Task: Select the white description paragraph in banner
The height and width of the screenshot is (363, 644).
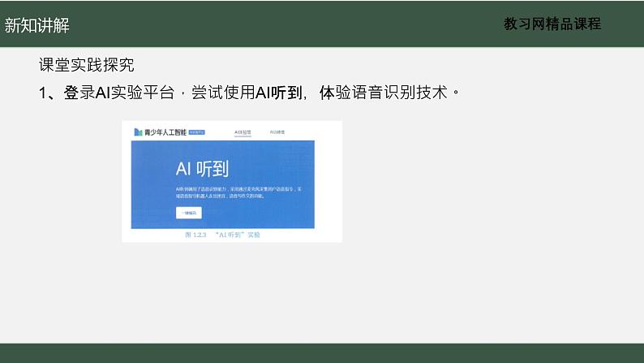Action: [x=238, y=192]
